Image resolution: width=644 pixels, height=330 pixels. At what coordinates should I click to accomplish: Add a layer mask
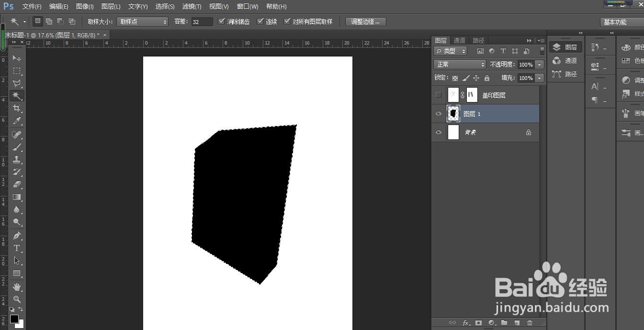tap(478, 323)
